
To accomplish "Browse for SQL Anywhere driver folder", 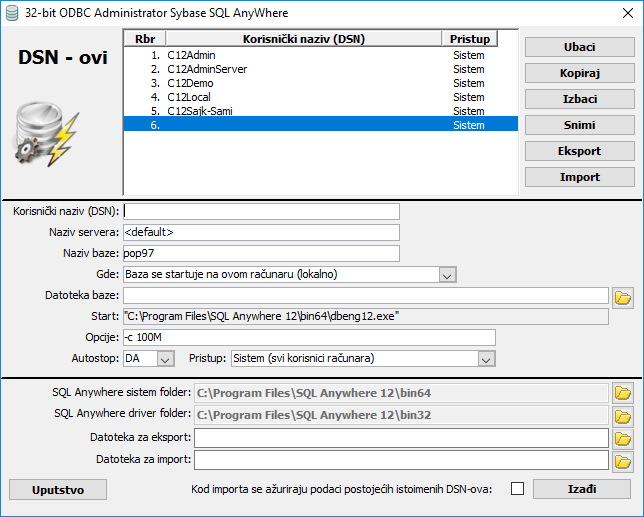I will pyautogui.click(x=624, y=416).
